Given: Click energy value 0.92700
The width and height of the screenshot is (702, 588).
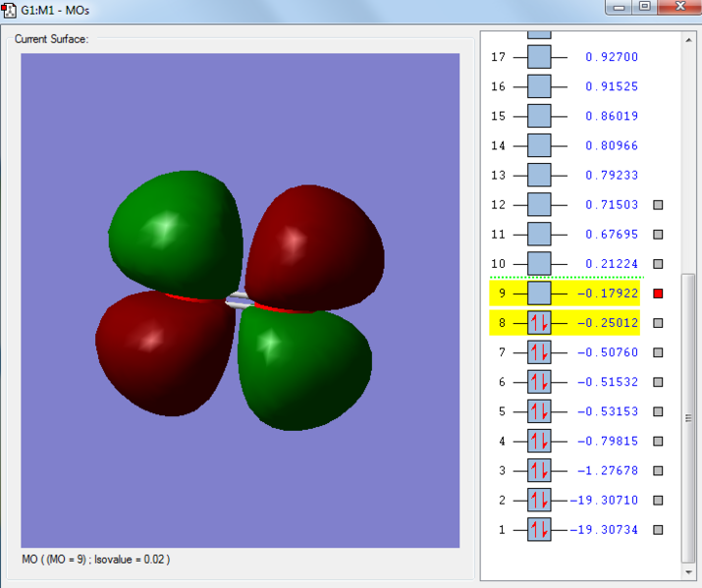Looking at the screenshot, I should point(612,57).
